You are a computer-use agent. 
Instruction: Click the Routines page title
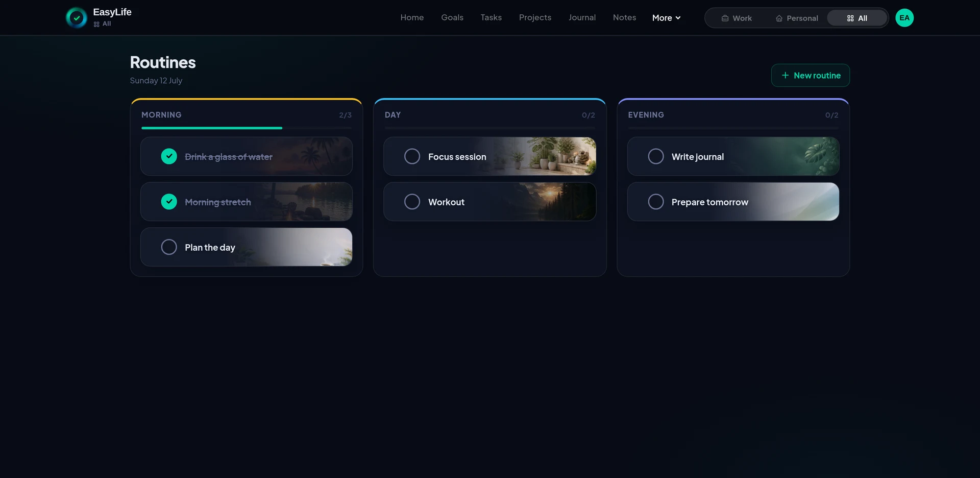tap(163, 62)
